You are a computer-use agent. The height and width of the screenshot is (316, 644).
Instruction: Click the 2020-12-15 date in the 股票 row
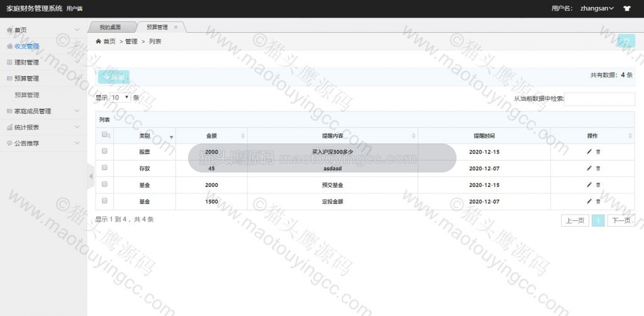pyautogui.click(x=484, y=152)
